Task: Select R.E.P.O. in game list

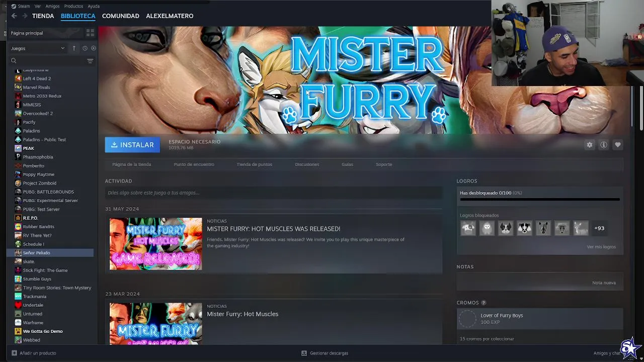Action: tap(30, 218)
